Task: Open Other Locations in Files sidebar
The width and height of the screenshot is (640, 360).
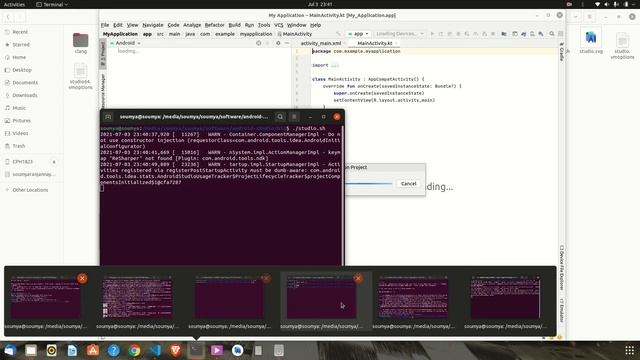Action: point(30,190)
